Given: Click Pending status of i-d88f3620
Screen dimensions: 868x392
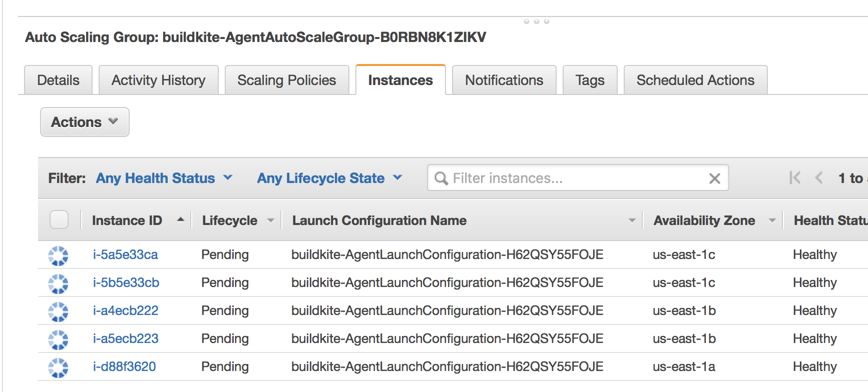Looking at the screenshot, I should 225,366.
